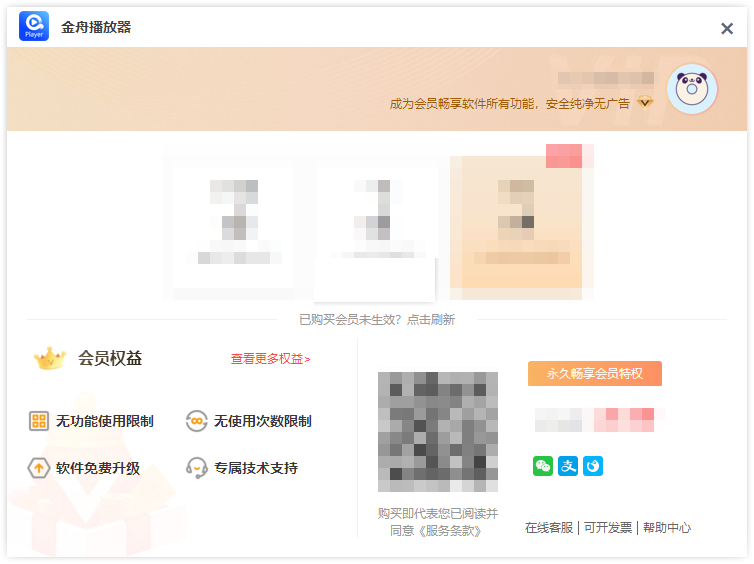Click the VIP diamond badge icon
This screenshot has height=564, width=754.
[645, 102]
